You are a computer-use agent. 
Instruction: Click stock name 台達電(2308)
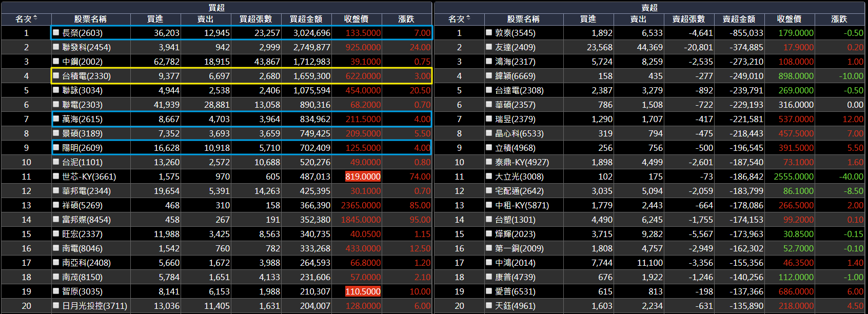click(519, 90)
